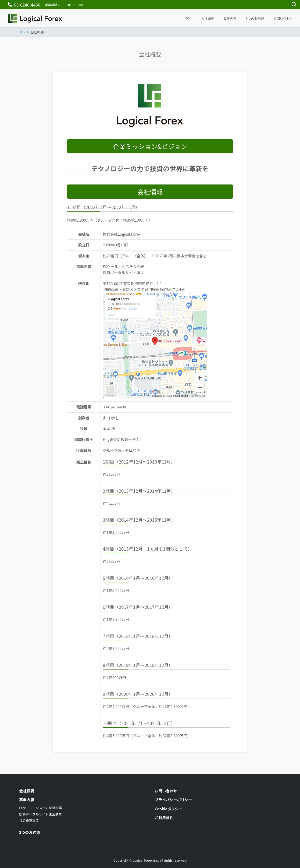Open 会社概要 link in the footer
300x868 pixels.
[x=27, y=791]
